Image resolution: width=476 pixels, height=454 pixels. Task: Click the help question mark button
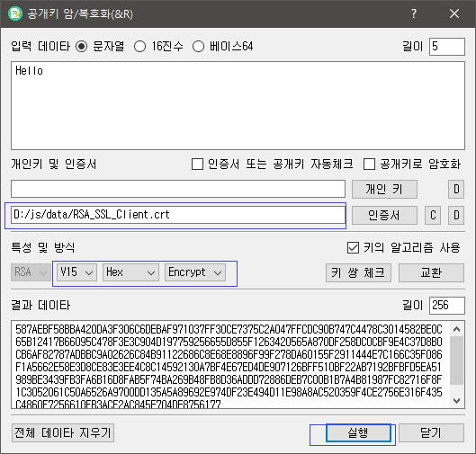pos(414,13)
